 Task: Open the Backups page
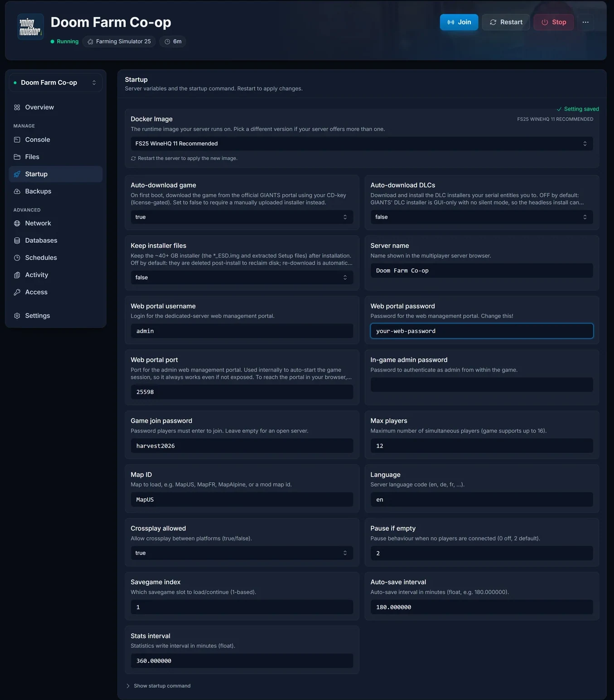click(x=56, y=191)
